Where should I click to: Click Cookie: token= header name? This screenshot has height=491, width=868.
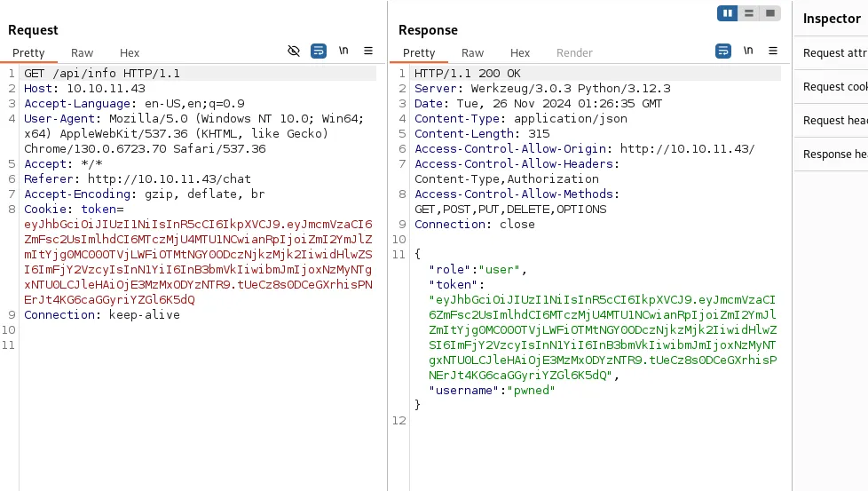point(74,210)
